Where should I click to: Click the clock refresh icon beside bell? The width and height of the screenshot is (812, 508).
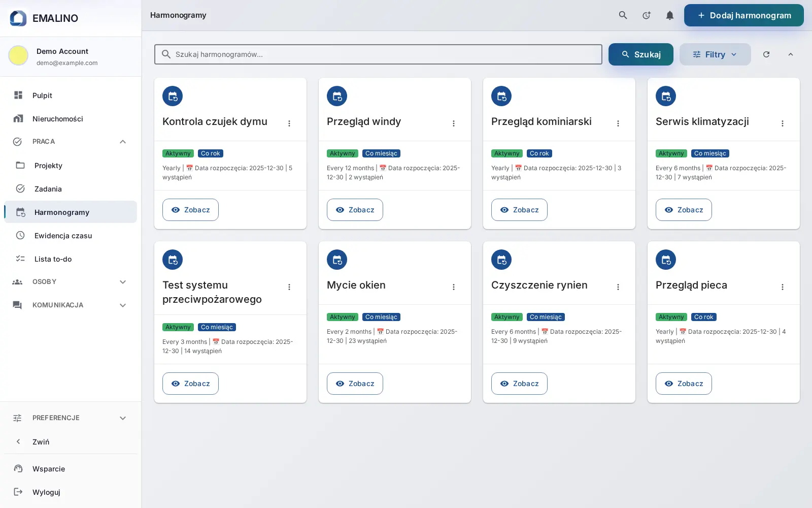(646, 15)
